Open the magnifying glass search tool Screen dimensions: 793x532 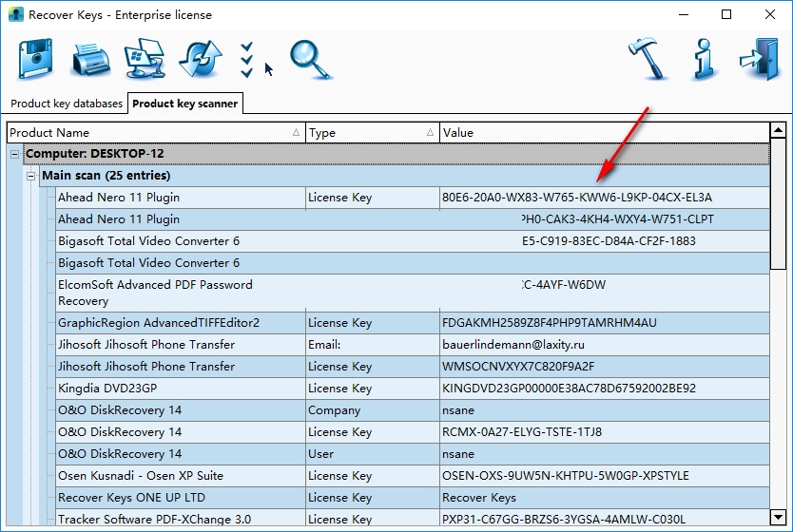coord(310,60)
